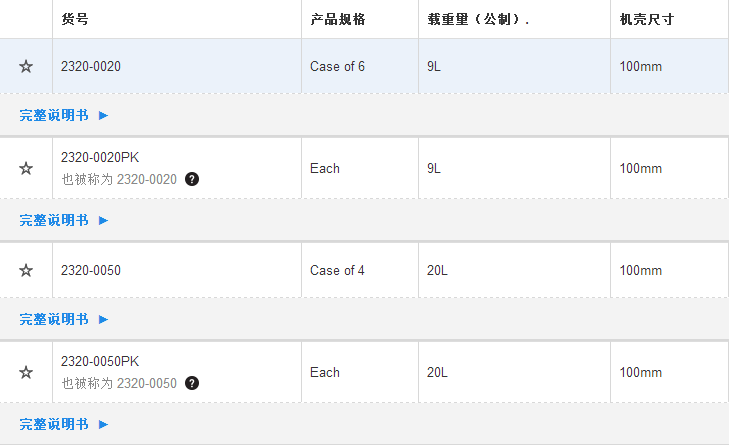729x445 pixels.
Task: Click the Case of 4 cell
Action: point(337,270)
